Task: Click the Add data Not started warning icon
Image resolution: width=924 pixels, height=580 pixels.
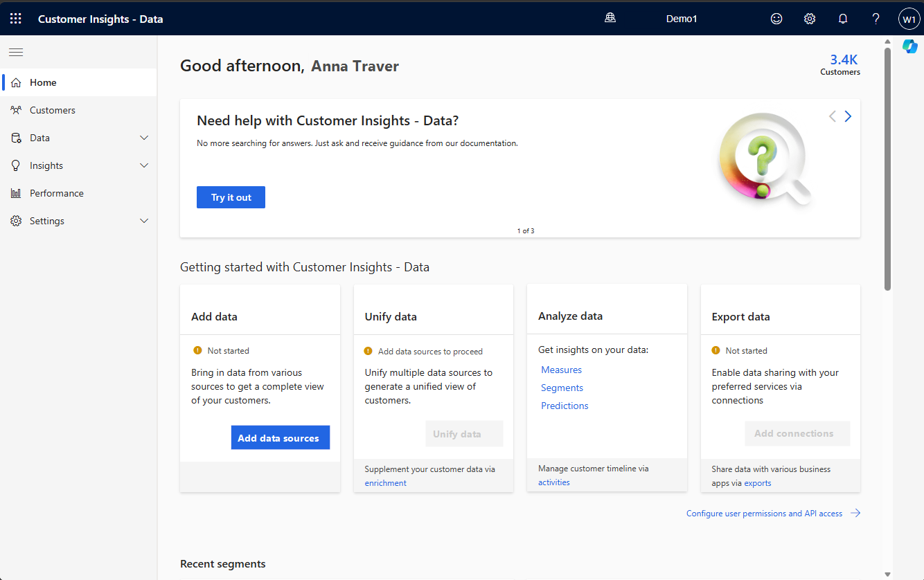Action: tap(197, 350)
